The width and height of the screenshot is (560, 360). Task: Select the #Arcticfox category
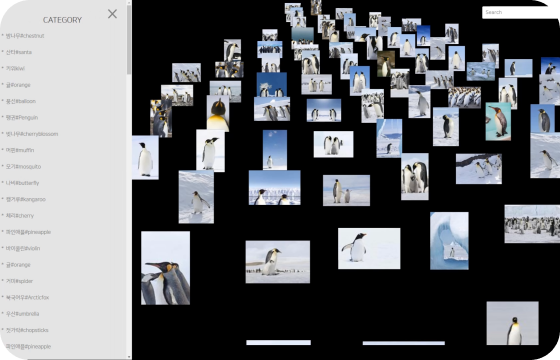pos(27,297)
